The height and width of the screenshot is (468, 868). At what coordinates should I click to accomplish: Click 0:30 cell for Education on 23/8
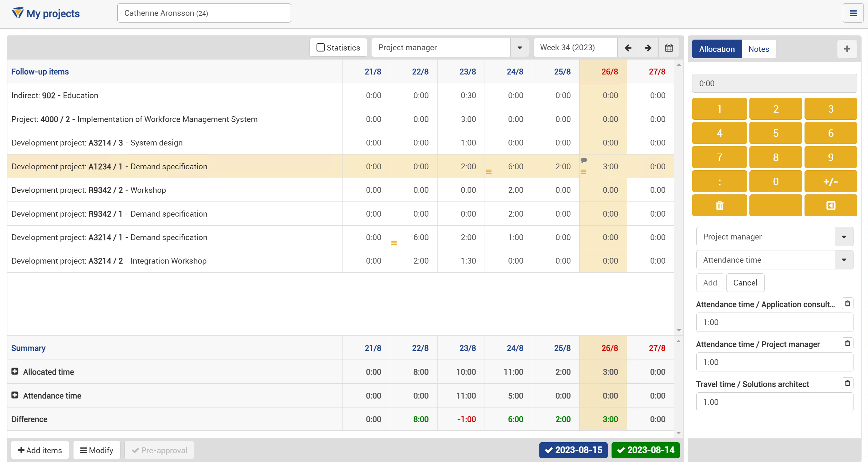[461, 95]
